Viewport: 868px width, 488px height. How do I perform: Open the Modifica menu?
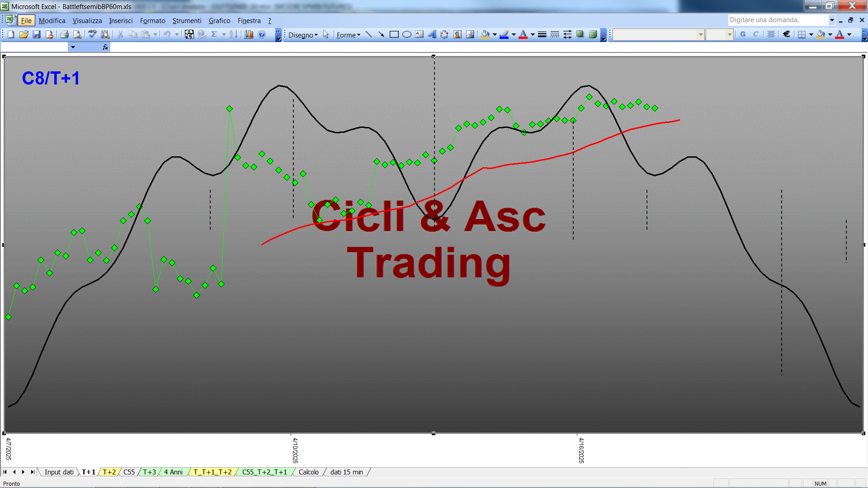point(52,20)
